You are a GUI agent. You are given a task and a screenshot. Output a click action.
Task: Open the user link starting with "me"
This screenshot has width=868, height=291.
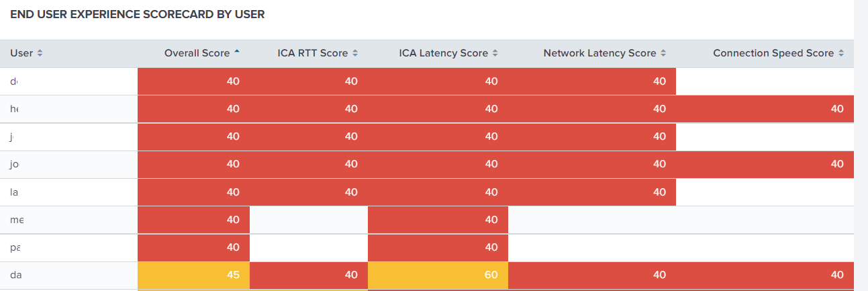click(16, 219)
